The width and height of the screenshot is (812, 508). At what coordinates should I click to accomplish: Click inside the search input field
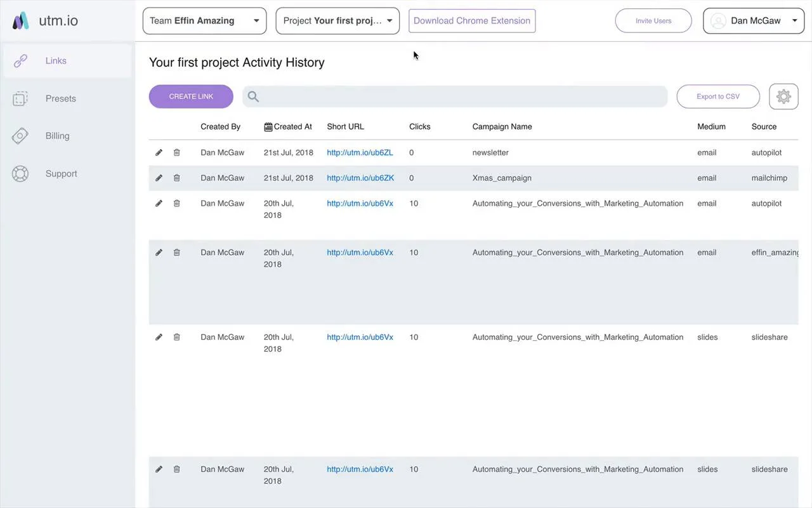click(x=444, y=96)
